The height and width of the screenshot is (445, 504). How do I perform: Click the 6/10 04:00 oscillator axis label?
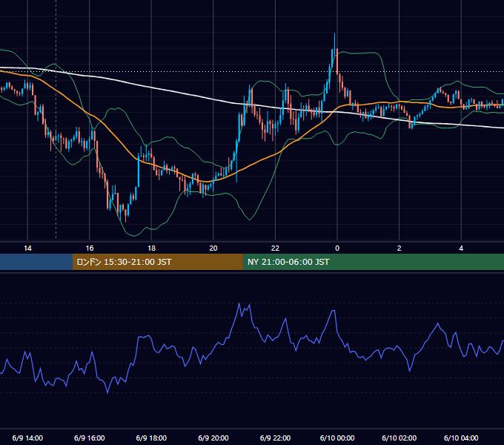click(461, 438)
